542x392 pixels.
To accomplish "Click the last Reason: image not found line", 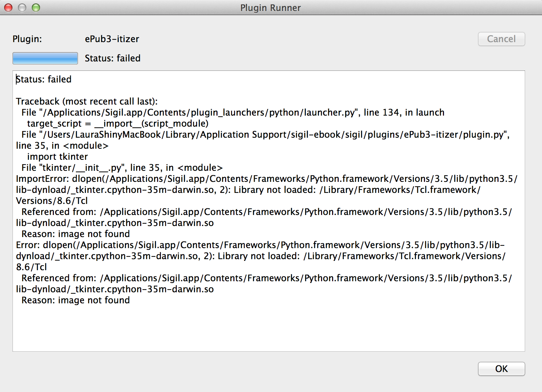I will 76,300.
